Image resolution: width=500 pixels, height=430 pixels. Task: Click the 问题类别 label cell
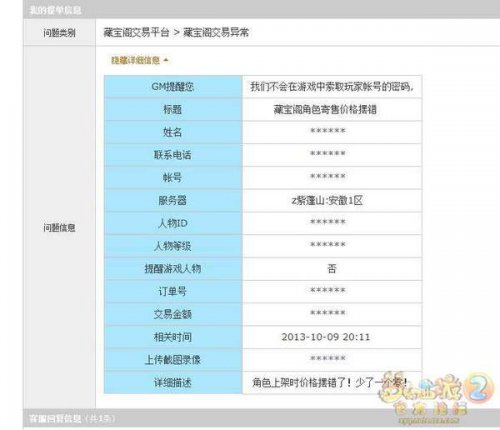pyautogui.click(x=59, y=33)
